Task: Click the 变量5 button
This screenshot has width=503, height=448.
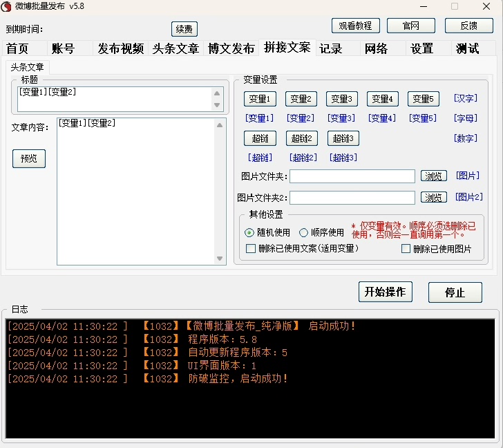Action: click(x=424, y=99)
